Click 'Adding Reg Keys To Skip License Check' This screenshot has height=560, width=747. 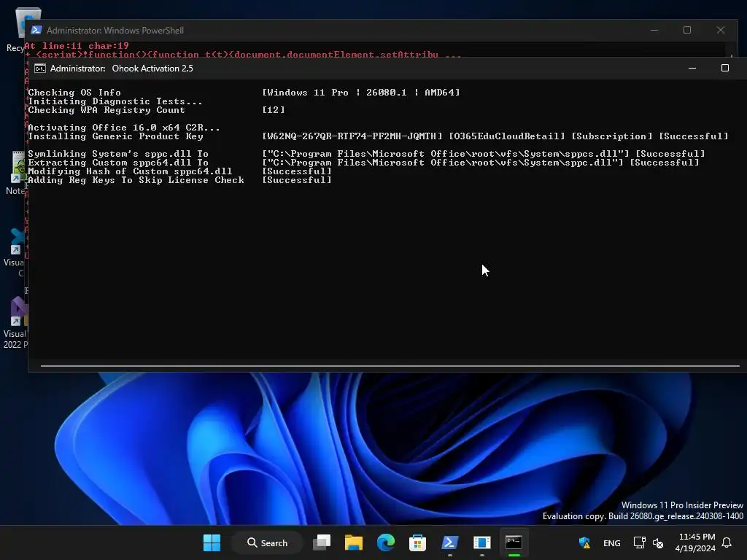[x=136, y=180]
